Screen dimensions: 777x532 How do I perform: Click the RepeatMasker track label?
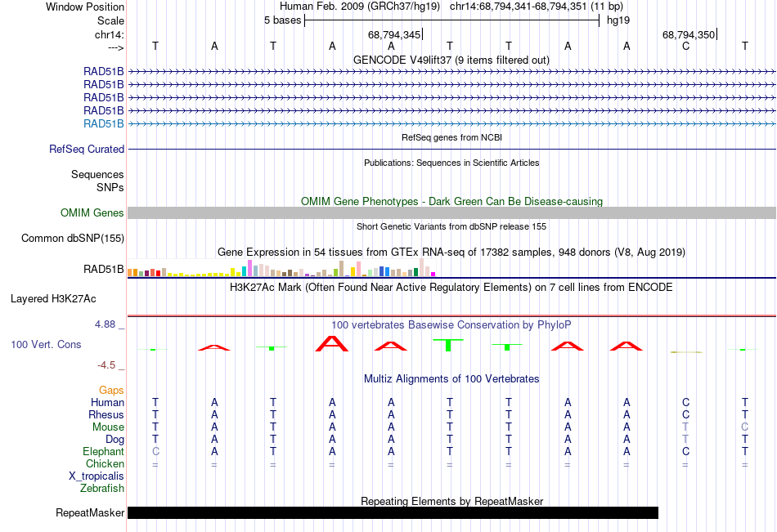point(90,512)
